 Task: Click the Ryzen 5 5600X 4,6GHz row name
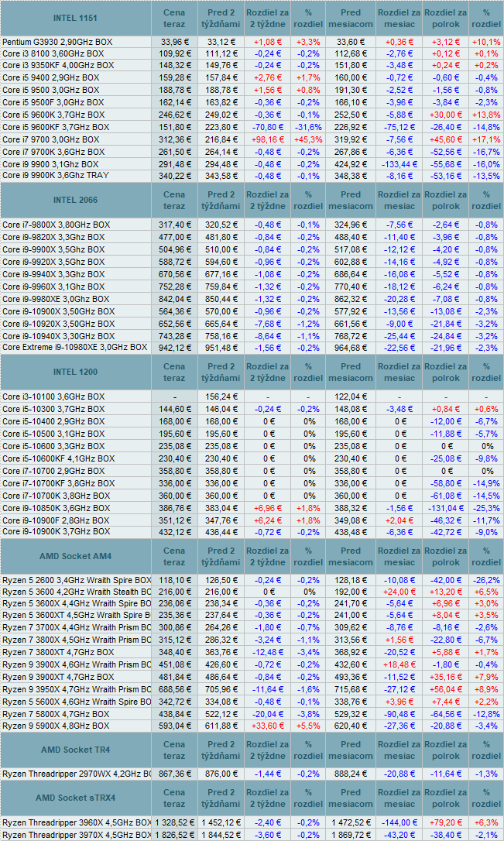pos(77,702)
